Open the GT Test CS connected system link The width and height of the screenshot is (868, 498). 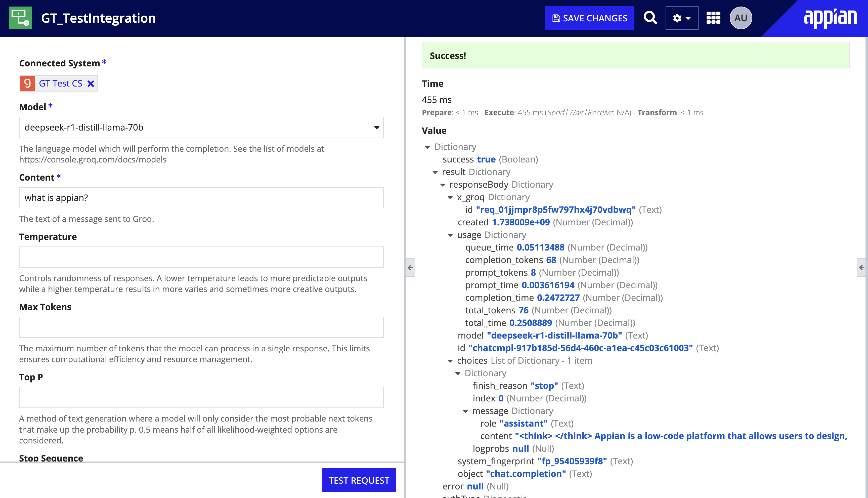[x=61, y=84]
